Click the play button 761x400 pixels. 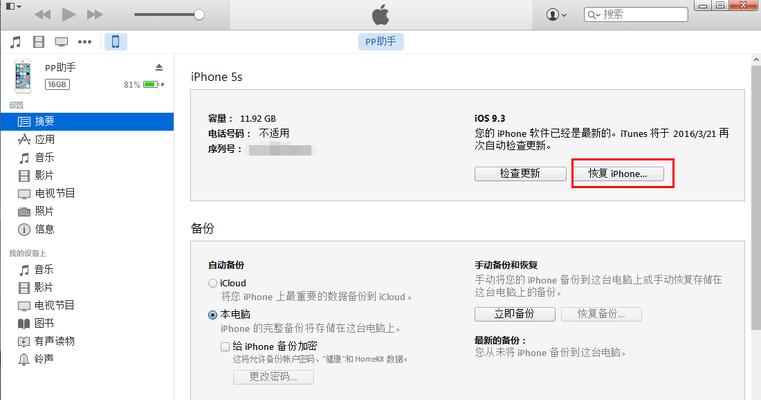pyautogui.click(x=68, y=15)
